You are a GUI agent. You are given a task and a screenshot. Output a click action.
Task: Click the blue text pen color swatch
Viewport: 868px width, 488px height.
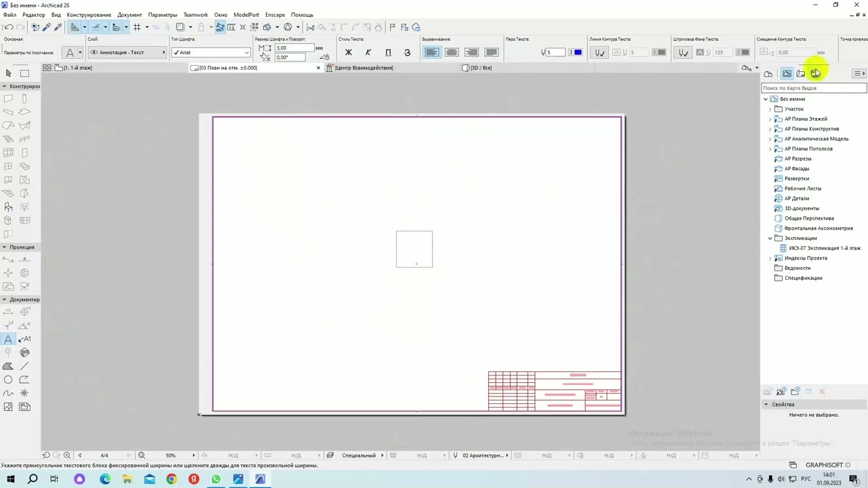point(577,52)
